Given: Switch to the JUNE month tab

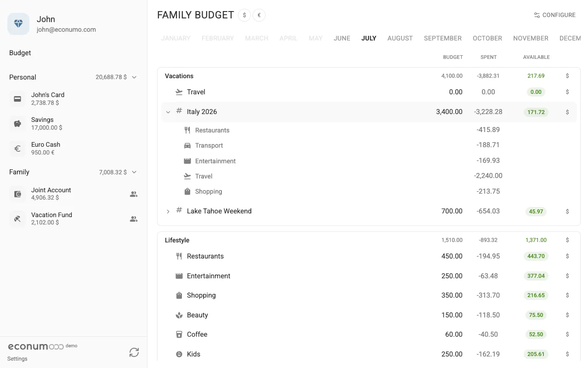Looking at the screenshot, I should pyautogui.click(x=342, y=38).
